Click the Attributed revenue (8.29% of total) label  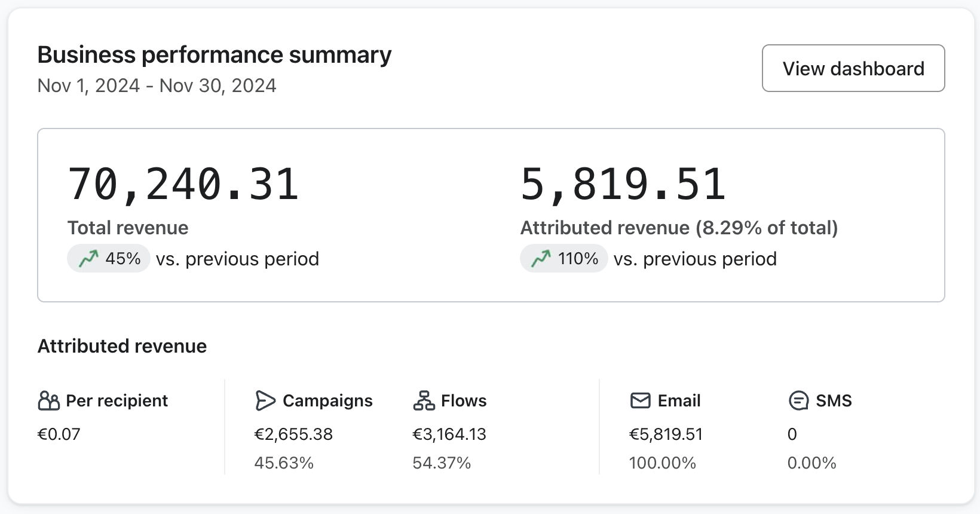coord(679,228)
